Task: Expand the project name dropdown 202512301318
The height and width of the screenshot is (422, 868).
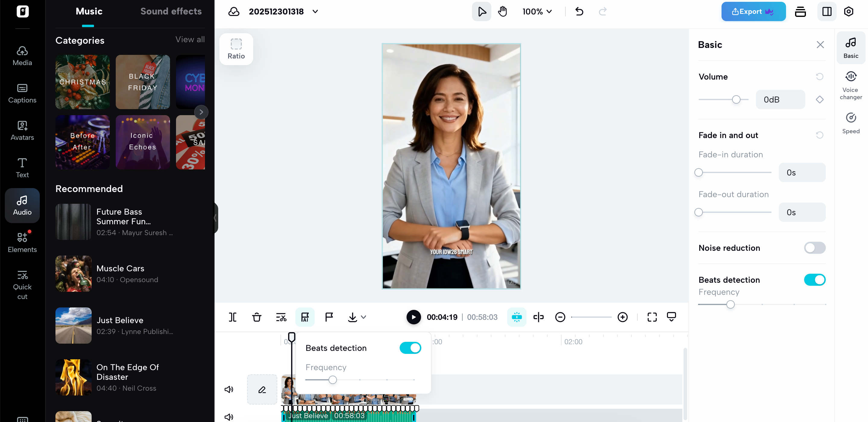Action: (315, 11)
